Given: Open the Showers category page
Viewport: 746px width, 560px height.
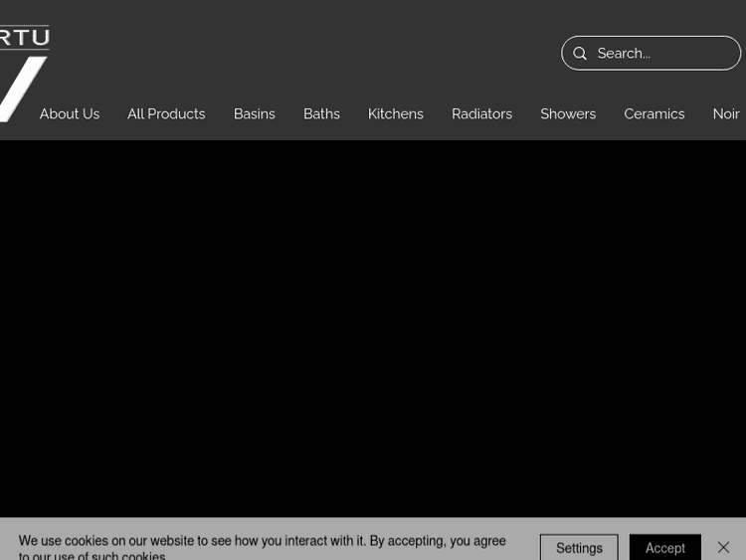Looking at the screenshot, I should [568, 114].
